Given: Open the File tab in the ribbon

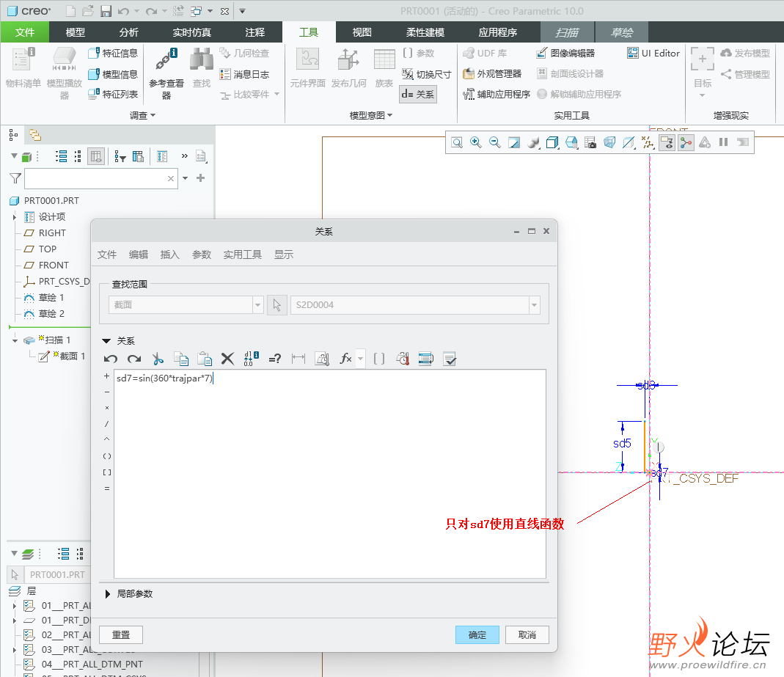Looking at the screenshot, I should click(x=24, y=32).
